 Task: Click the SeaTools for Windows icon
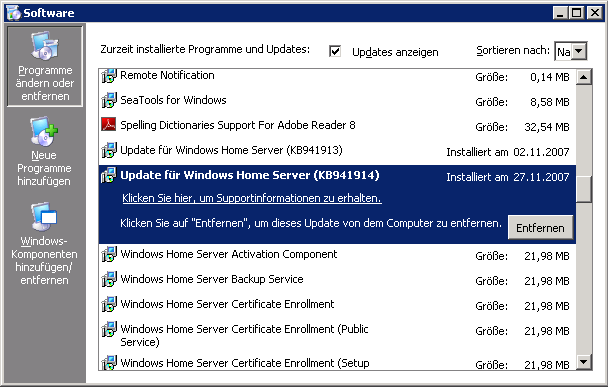(x=109, y=100)
